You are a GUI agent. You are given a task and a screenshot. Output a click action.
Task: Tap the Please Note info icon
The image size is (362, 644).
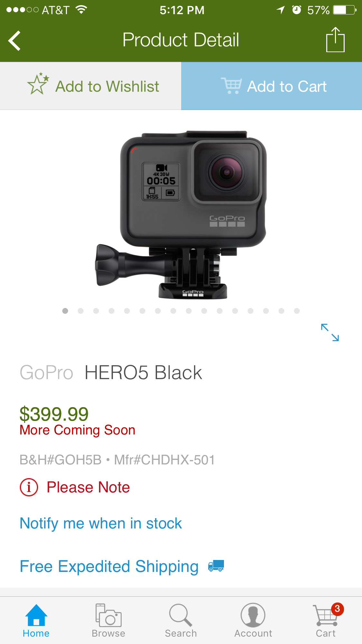(x=29, y=487)
